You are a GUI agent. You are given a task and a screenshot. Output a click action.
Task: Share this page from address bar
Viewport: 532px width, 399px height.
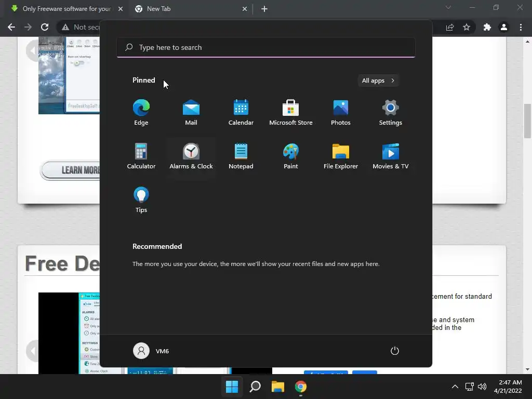click(x=450, y=27)
